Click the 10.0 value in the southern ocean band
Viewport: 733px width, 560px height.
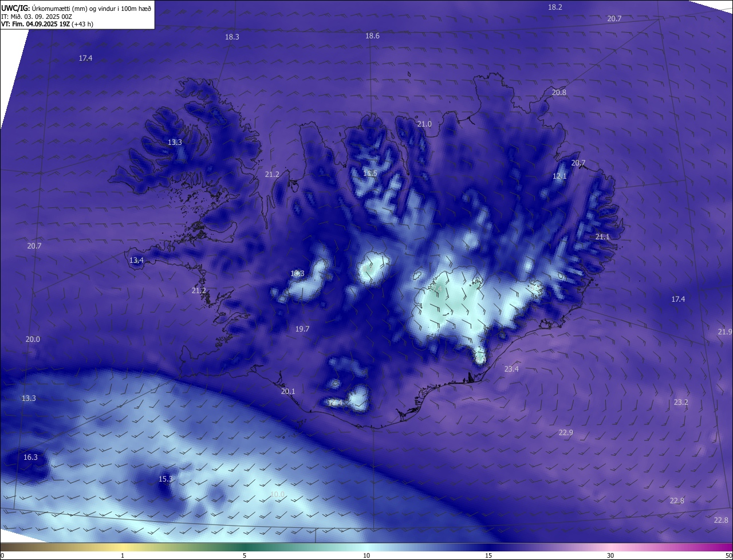[x=277, y=494]
